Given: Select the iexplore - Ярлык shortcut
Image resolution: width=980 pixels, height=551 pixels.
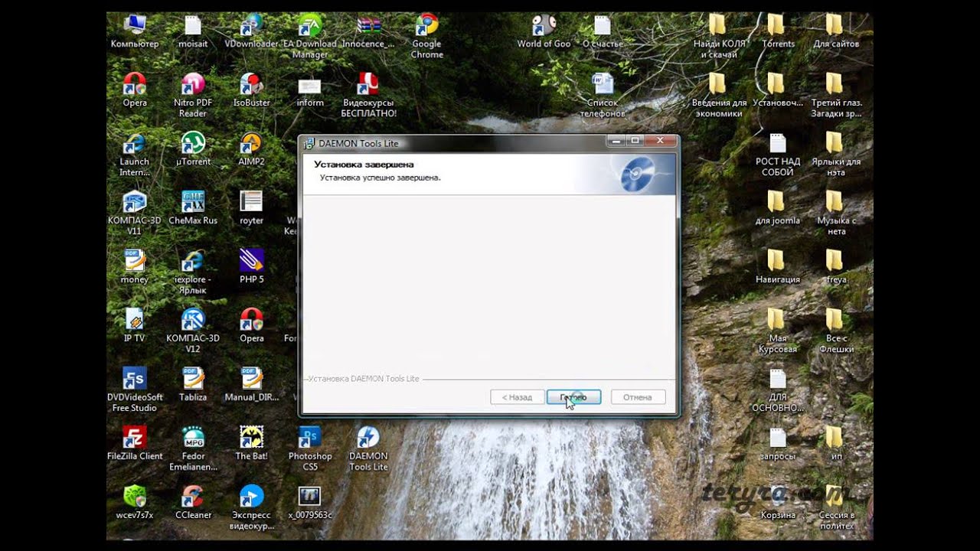Looking at the screenshot, I should coord(193,272).
